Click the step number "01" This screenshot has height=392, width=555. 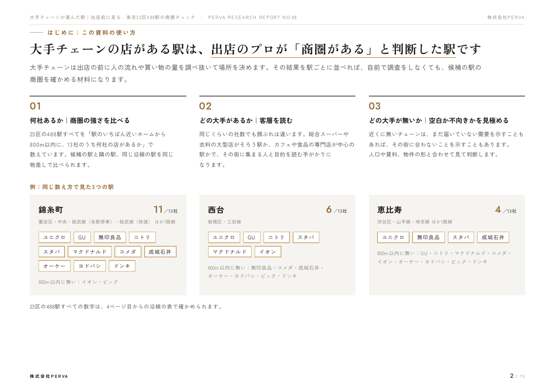click(x=35, y=106)
